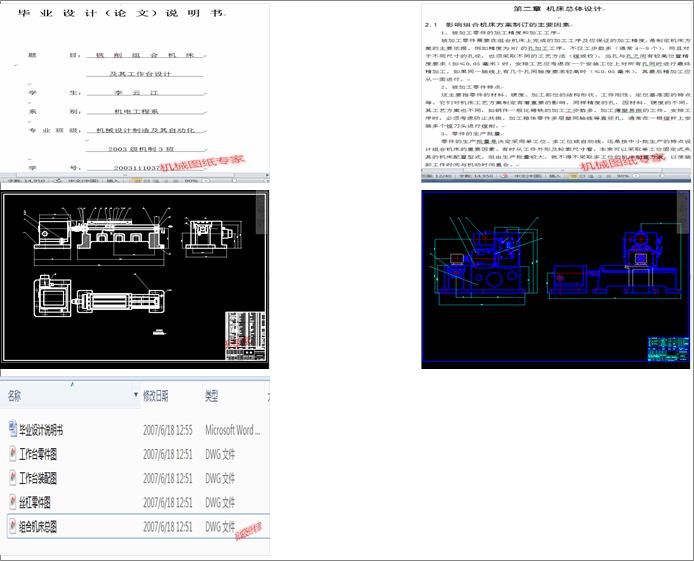Click DWG 文件 type for 丝杠零件图
694x561 pixels.
[220, 502]
